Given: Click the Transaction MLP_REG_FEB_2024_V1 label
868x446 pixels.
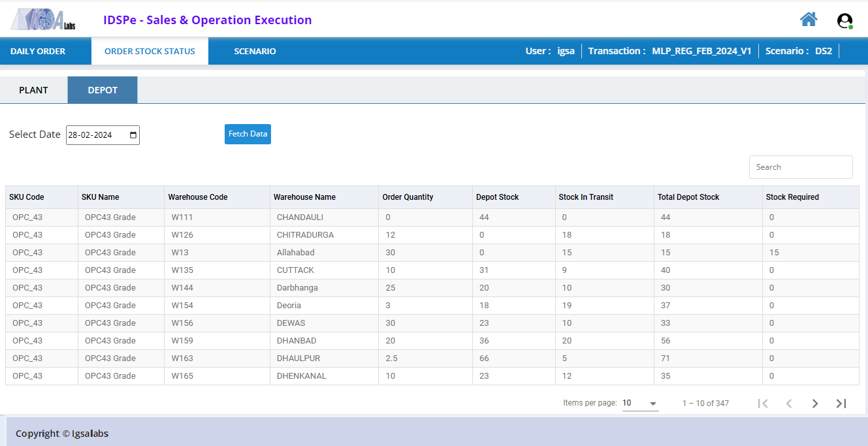Looking at the screenshot, I should (669, 51).
